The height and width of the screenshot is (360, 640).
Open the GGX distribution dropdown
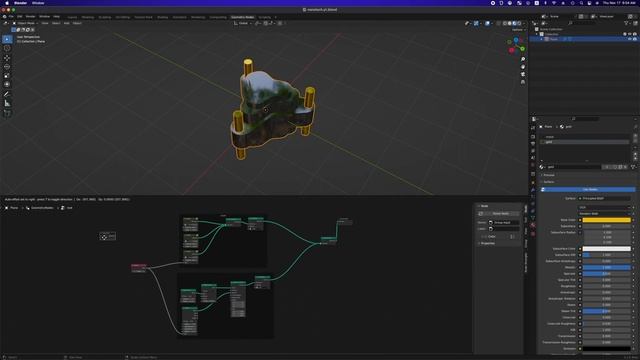click(604, 207)
